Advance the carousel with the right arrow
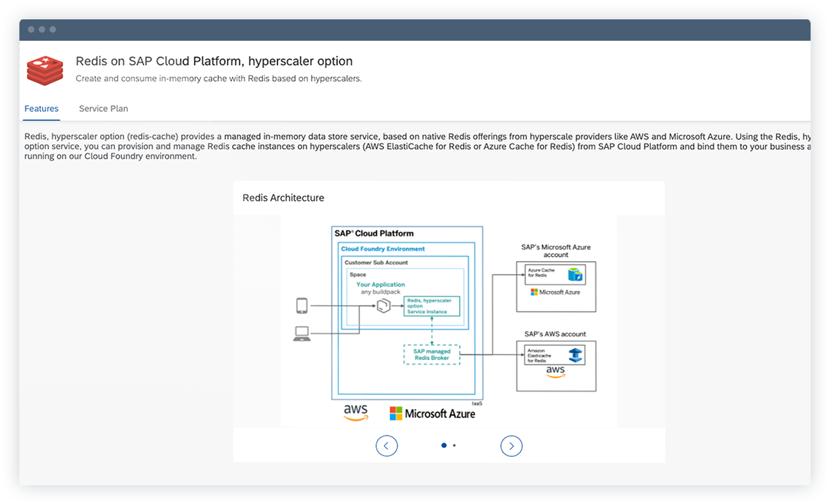The image size is (830, 504). pos(511,446)
